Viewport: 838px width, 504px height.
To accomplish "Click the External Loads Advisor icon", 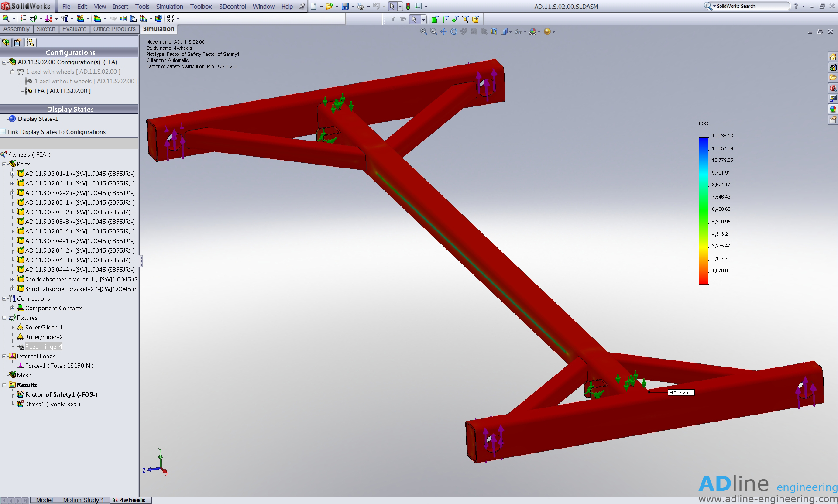I will [x=49, y=18].
